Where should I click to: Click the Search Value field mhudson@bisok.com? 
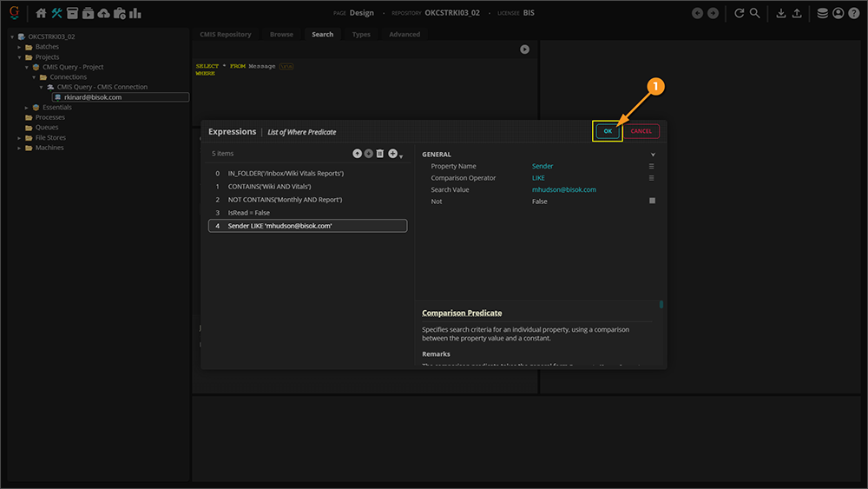coord(563,189)
